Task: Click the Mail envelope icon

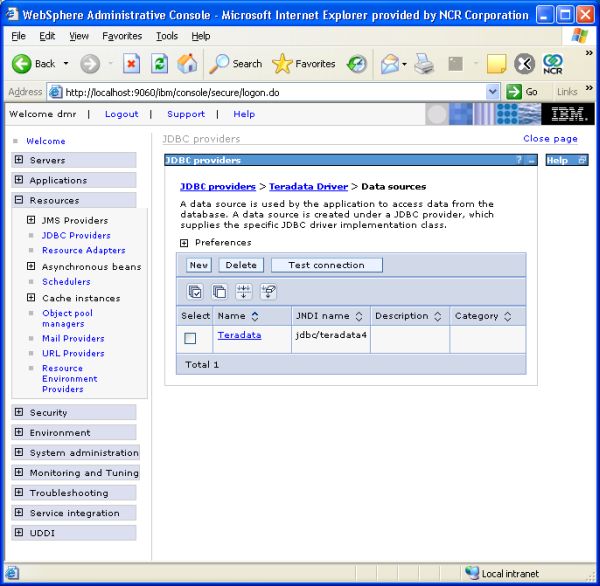Action: [390, 64]
